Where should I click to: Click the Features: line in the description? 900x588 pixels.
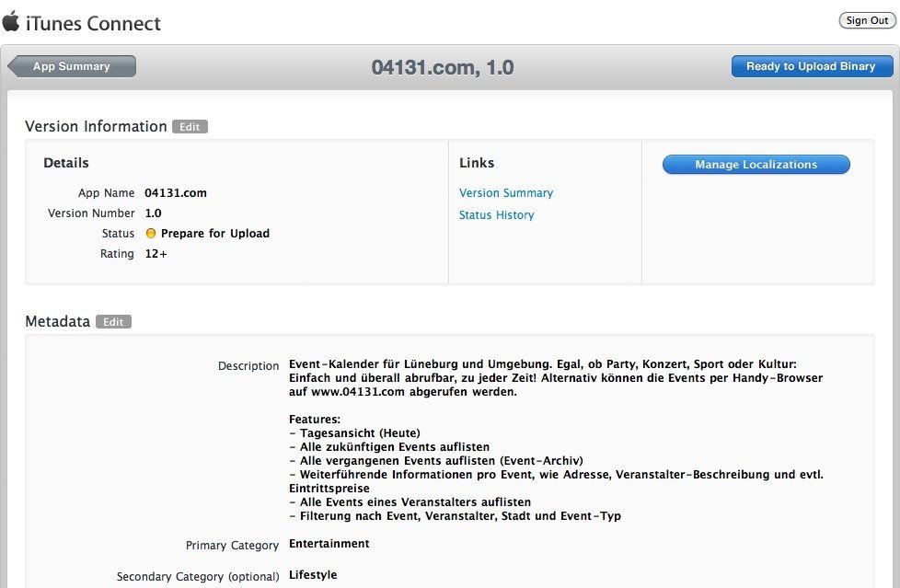315,420
